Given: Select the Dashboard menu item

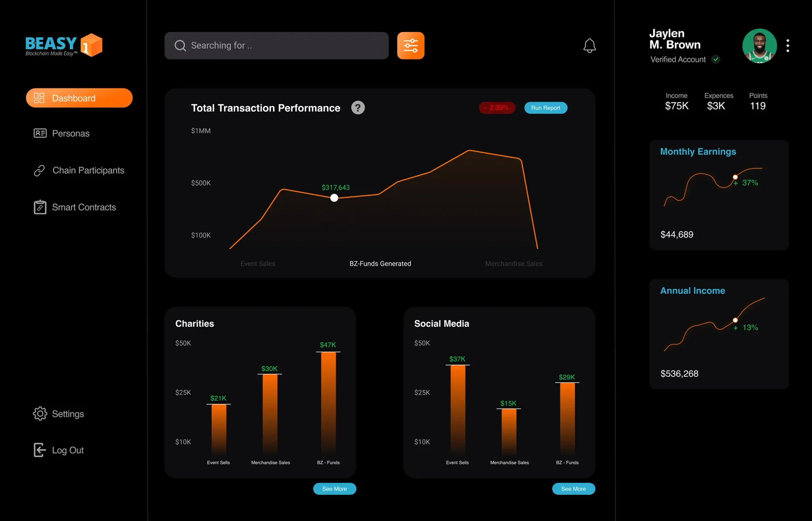Looking at the screenshot, I should tap(79, 98).
